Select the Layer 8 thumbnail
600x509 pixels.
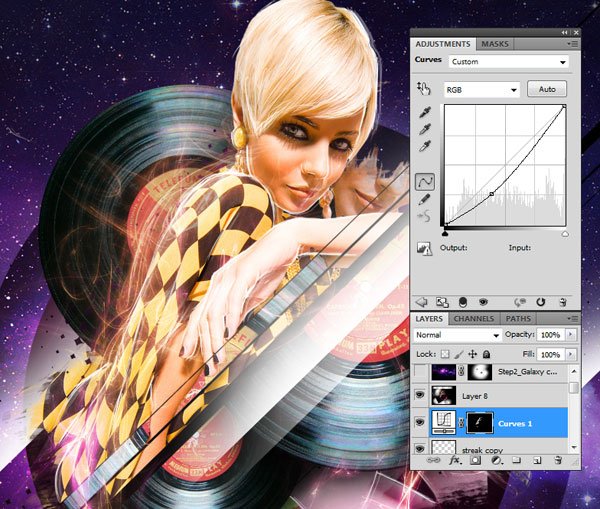tap(444, 396)
